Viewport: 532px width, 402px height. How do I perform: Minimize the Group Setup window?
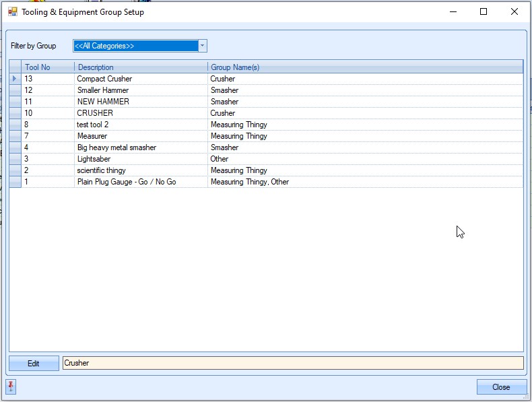pyautogui.click(x=452, y=11)
